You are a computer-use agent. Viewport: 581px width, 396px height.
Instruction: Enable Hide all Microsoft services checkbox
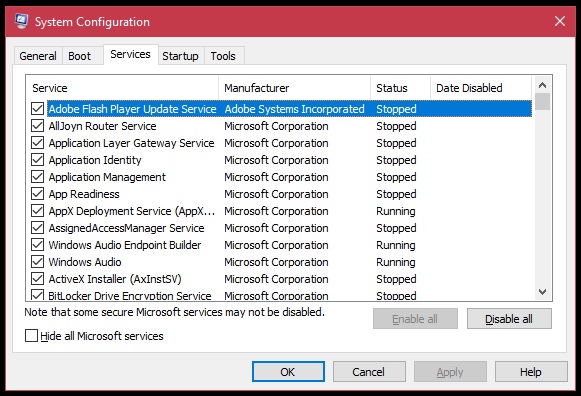(x=31, y=336)
